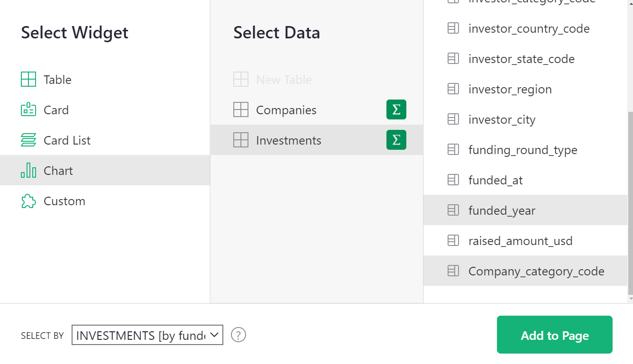
Task: Choose the Card widget icon
Action: pos(28,109)
